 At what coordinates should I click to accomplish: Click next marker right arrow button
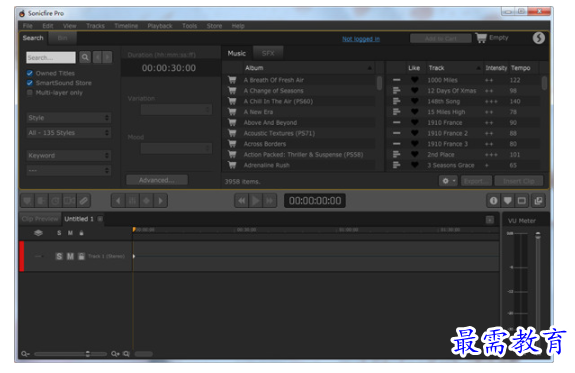point(161,201)
